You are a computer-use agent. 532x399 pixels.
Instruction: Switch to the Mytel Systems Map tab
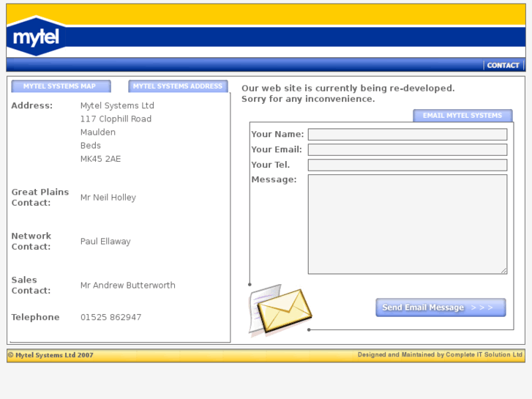coord(61,86)
